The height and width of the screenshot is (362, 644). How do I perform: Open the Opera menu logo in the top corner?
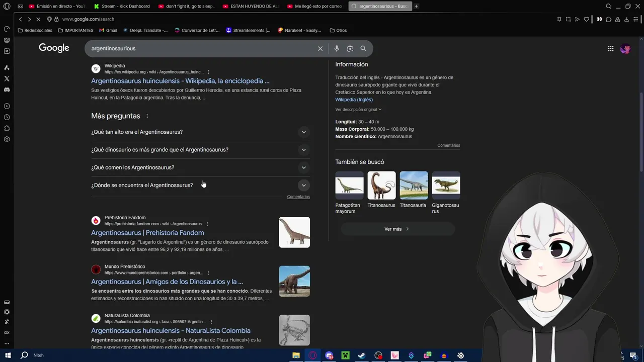pos(7,6)
